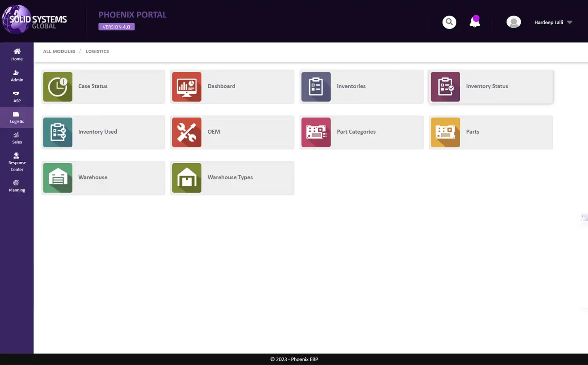Open the Case Status module icon

point(58,87)
